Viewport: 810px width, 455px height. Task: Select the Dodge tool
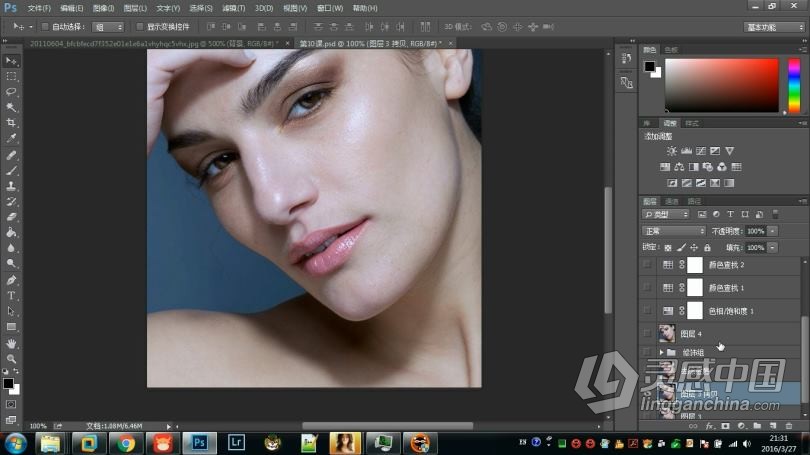coord(11,263)
